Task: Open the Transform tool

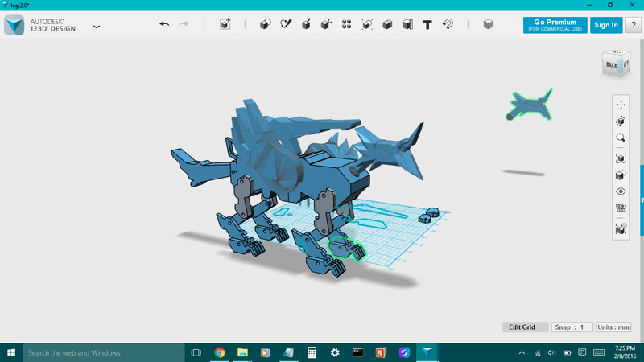Action: pos(225,24)
